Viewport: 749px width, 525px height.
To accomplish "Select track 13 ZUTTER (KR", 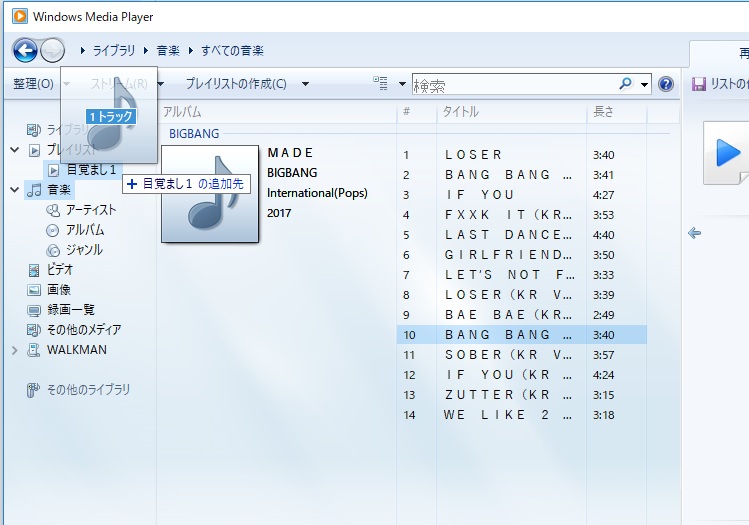I will (x=522, y=395).
